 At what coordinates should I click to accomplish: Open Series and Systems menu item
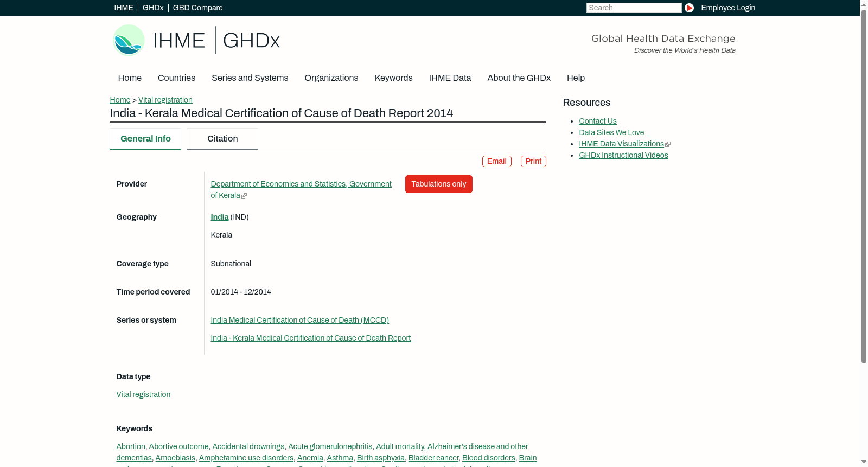[x=250, y=78]
